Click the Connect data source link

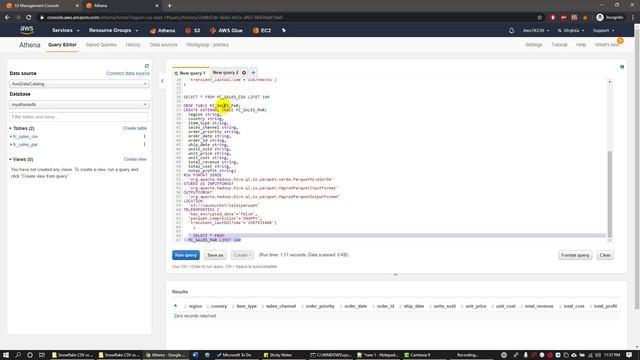pos(128,73)
